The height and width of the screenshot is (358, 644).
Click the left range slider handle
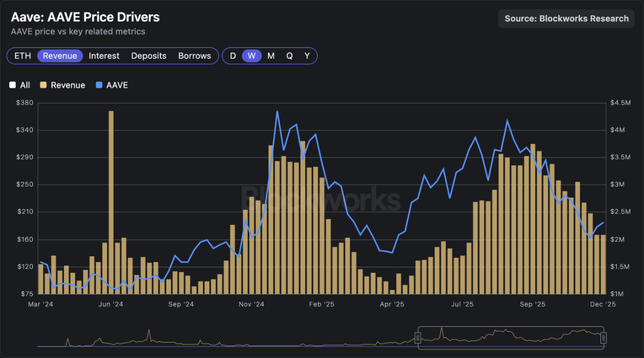[x=418, y=338]
